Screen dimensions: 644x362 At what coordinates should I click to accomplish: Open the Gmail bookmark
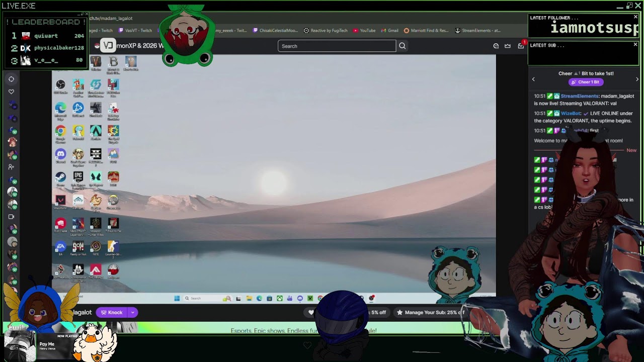[x=389, y=30]
